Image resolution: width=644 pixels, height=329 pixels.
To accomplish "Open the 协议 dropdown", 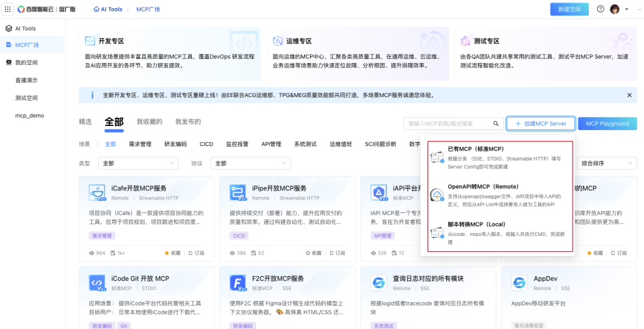I will tap(251, 163).
